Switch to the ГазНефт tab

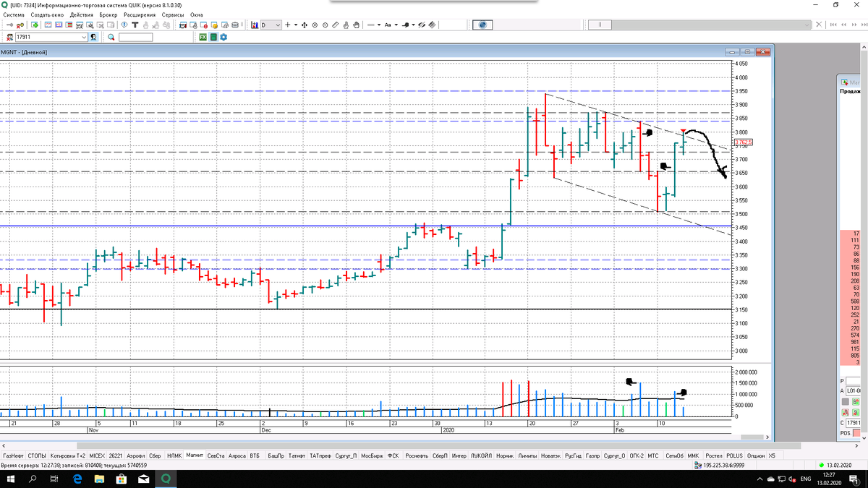[13, 456]
